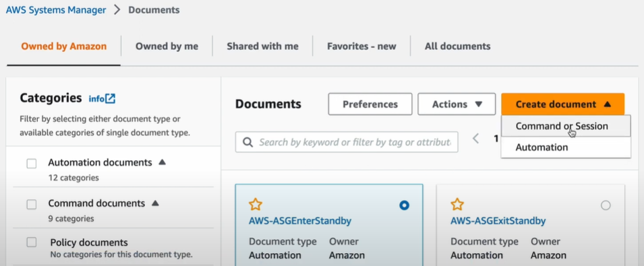Click the Categories panel heading
This screenshot has height=266, width=644.
tap(51, 98)
